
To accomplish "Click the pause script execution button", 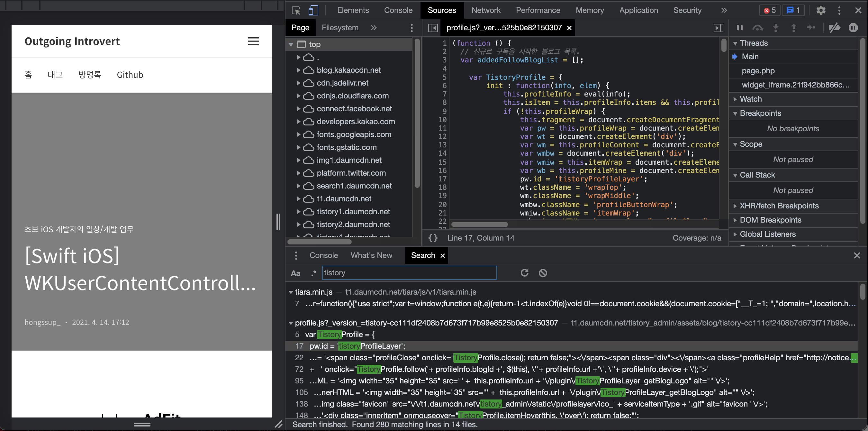I will (x=740, y=28).
